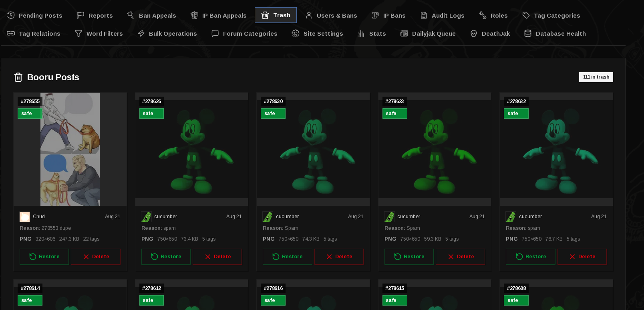View the thumbnail of post #278630

tap(313, 149)
